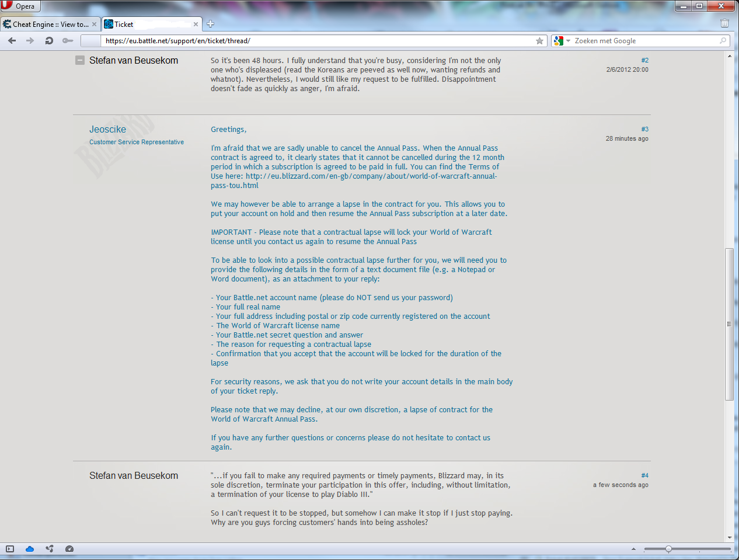The width and height of the screenshot is (739, 560).
Task: Open the #3 post permalink
Action: [644, 129]
